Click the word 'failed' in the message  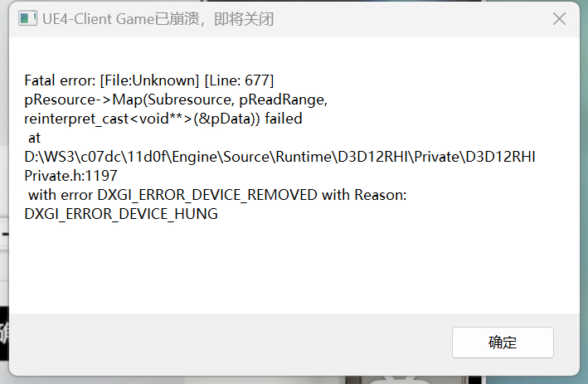point(284,119)
